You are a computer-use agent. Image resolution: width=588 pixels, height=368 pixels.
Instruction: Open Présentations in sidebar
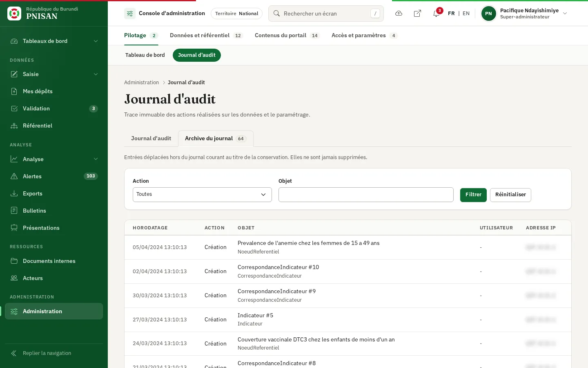click(54, 228)
